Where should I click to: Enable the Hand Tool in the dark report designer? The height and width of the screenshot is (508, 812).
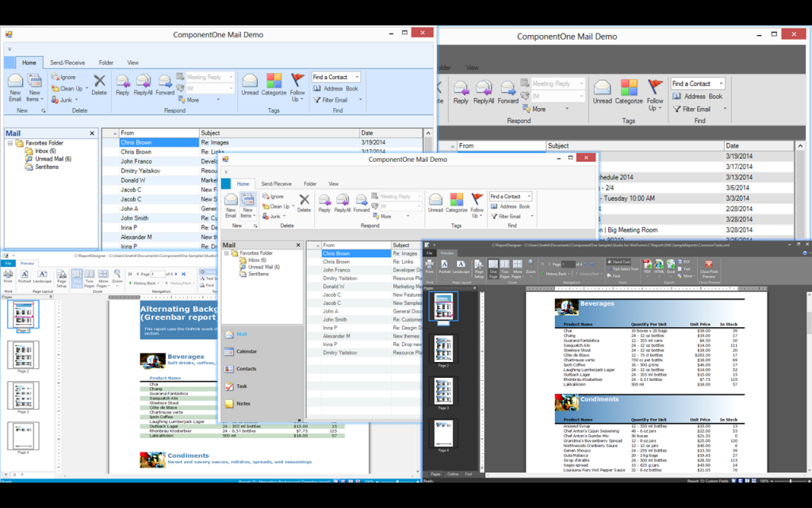pos(619,262)
